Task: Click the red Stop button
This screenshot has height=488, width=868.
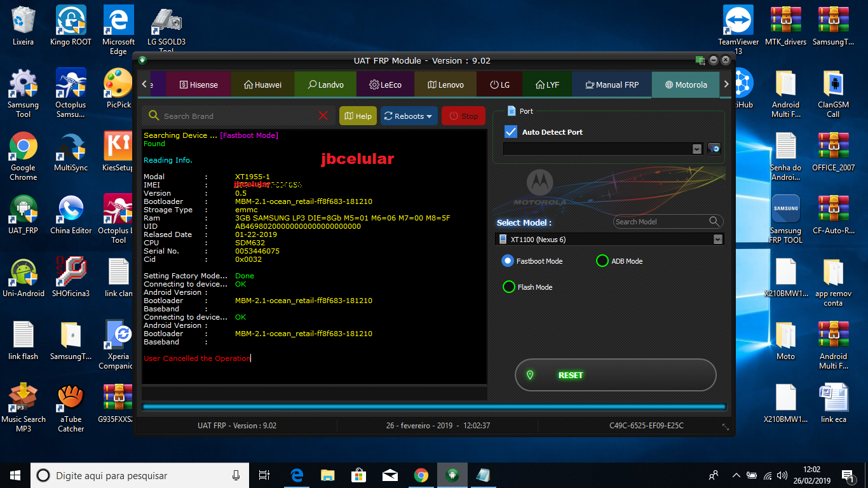Action: pos(463,116)
